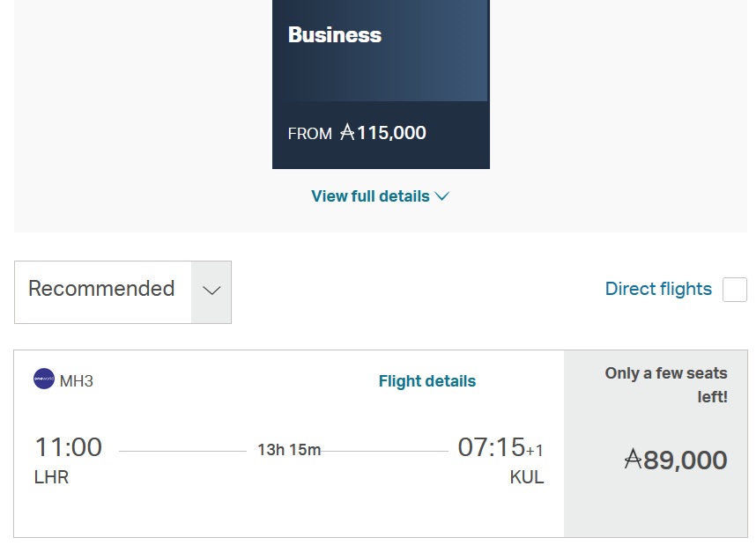Viewport: 756px width, 545px height.
Task: Click the MH3 flight number
Action: coord(77,381)
